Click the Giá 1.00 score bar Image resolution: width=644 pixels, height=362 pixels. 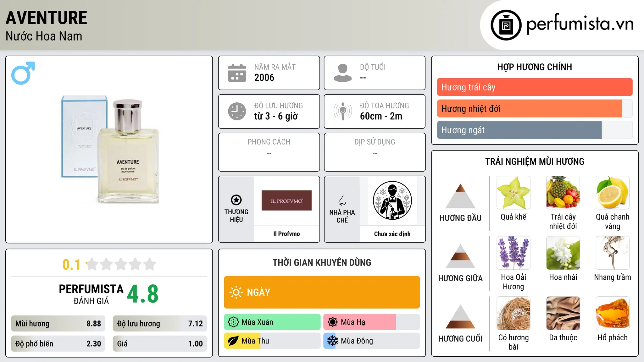(x=160, y=343)
